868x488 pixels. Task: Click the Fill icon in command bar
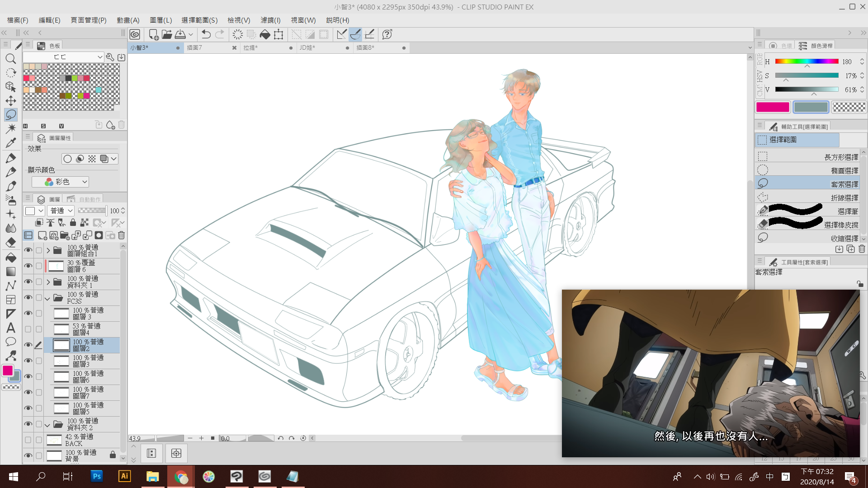[265, 34]
